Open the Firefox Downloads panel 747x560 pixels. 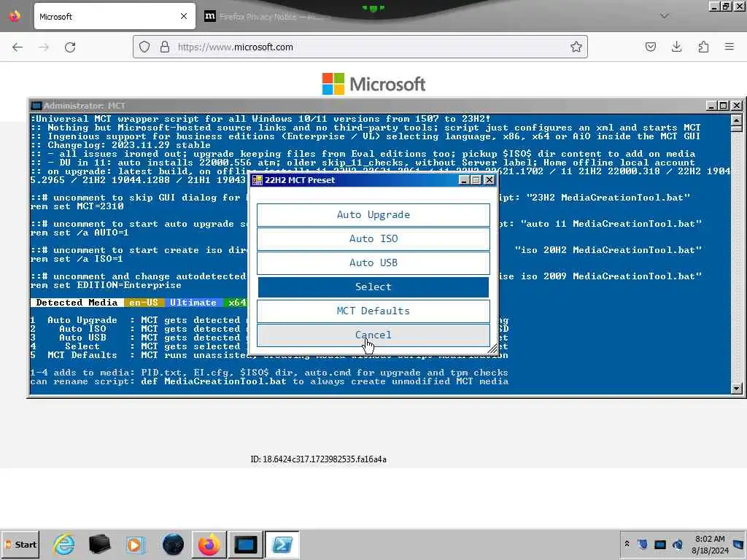coord(676,47)
